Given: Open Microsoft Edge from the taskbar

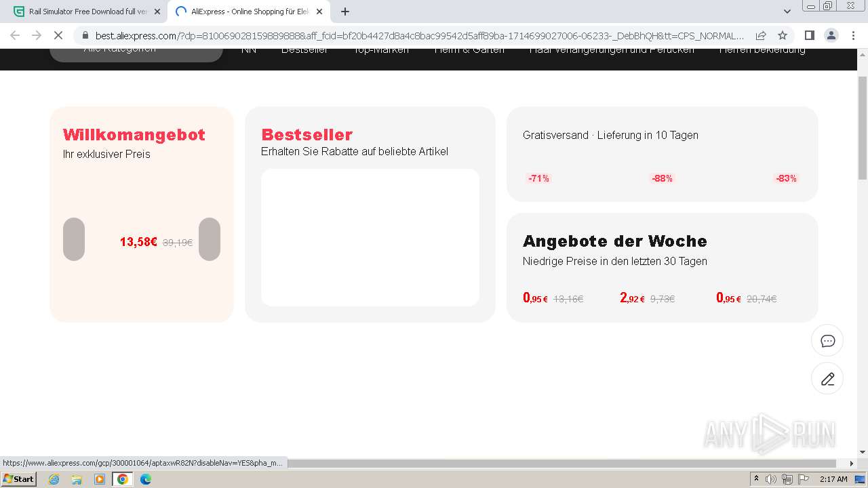Looking at the screenshot, I should tap(145, 479).
